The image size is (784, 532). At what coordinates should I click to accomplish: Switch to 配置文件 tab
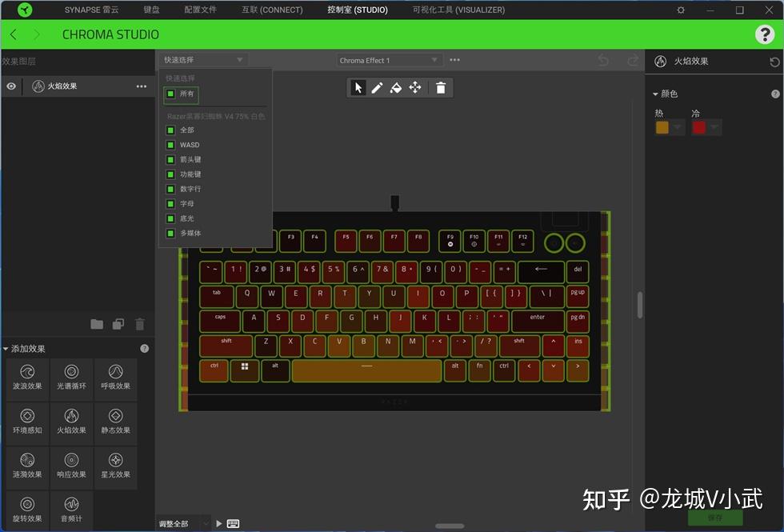201,10
